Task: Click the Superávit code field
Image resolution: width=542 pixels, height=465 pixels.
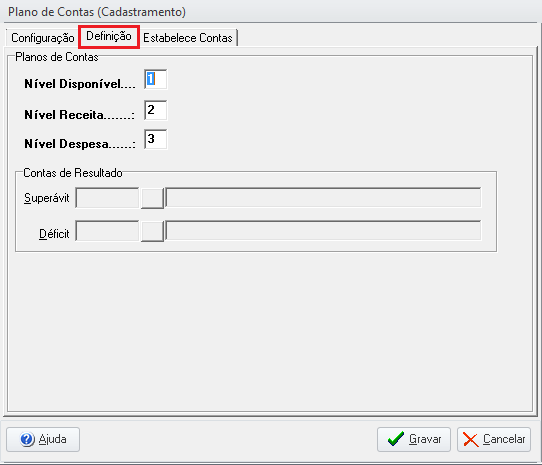Action: pyautogui.click(x=107, y=198)
